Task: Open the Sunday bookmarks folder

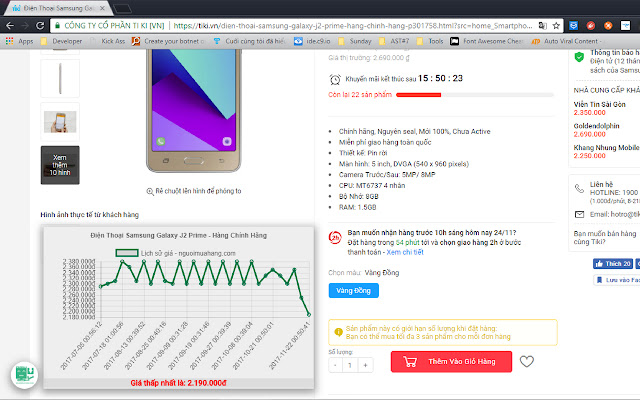Action: (355, 41)
